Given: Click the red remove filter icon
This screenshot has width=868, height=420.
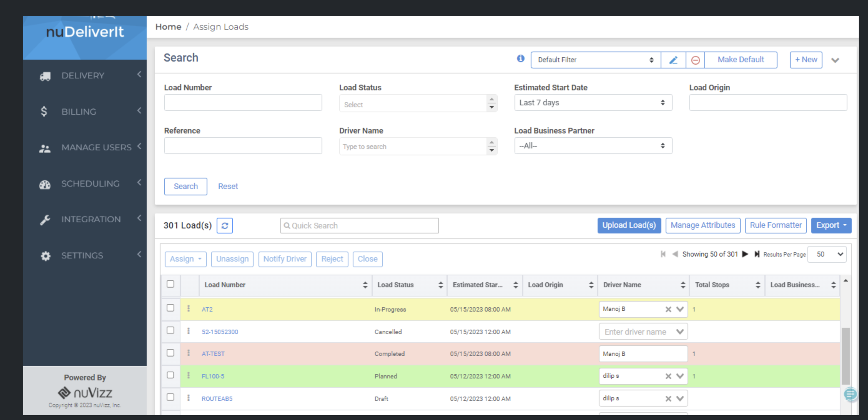Looking at the screenshot, I should [x=695, y=60].
